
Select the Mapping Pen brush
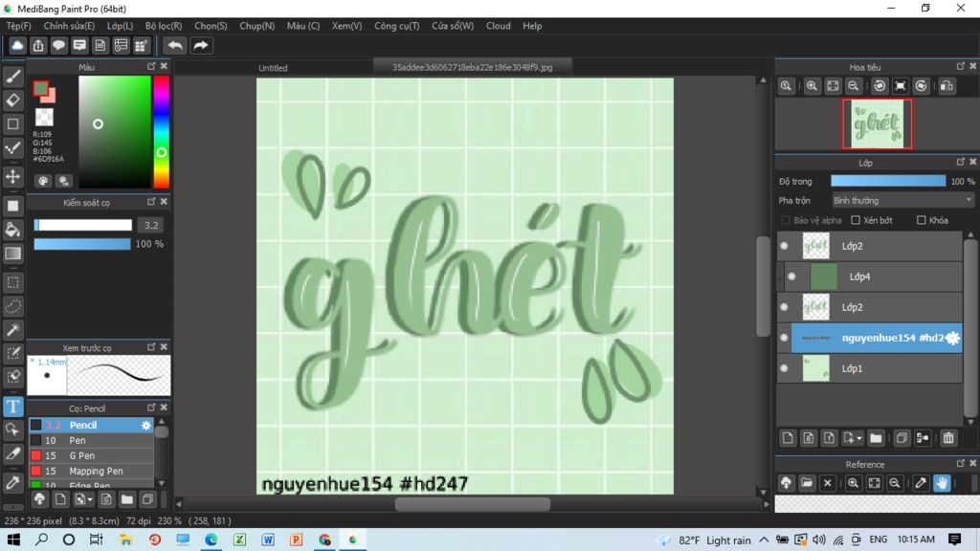pos(91,471)
